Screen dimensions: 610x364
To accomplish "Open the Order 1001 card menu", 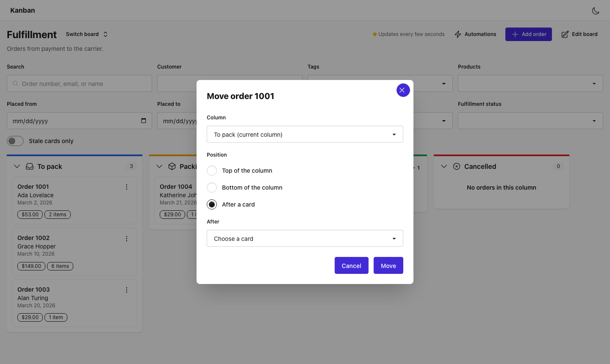I will tap(127, 187).
